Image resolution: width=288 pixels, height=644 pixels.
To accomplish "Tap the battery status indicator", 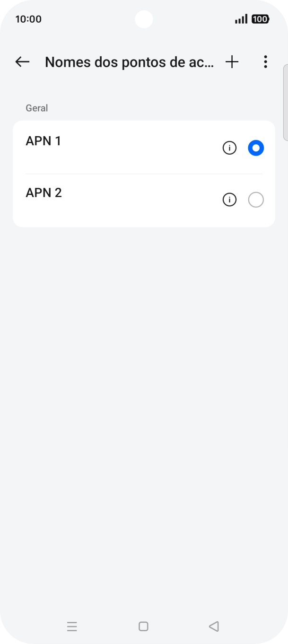I will (x=260, y=19).
